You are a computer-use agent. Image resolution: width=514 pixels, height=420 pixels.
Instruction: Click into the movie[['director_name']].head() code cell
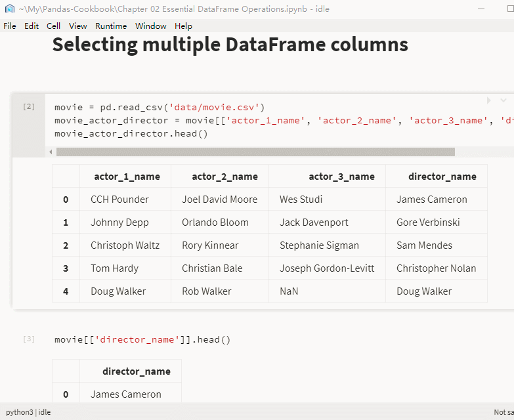pos(142,340)
